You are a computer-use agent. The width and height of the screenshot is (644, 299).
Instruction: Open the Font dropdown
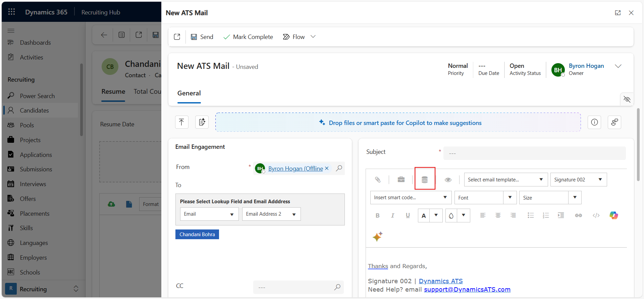pyautogui.click(x=485, y=198)
